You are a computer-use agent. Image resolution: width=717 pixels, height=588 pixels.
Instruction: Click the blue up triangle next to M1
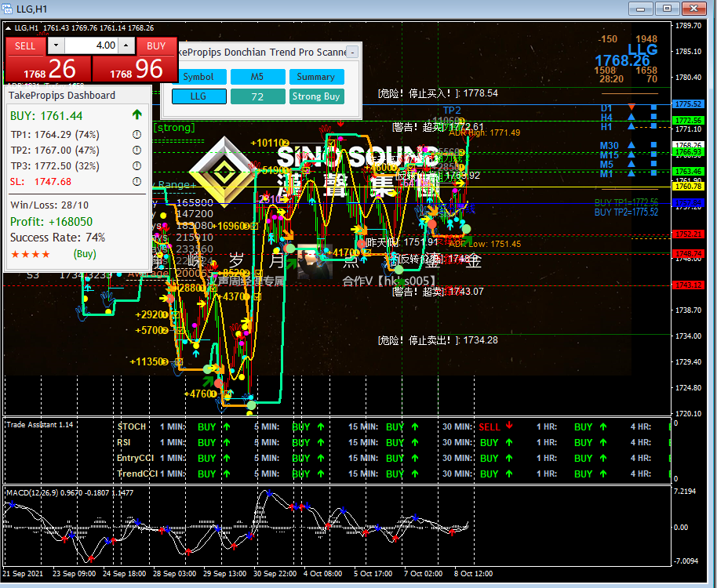pos(631,173)
